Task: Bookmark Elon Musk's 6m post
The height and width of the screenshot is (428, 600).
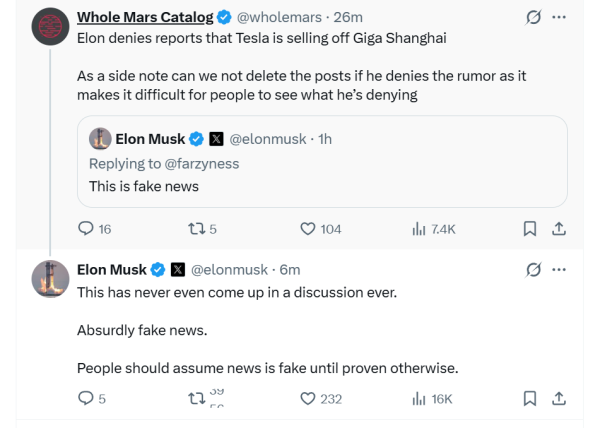Action: tap(530, 398)
